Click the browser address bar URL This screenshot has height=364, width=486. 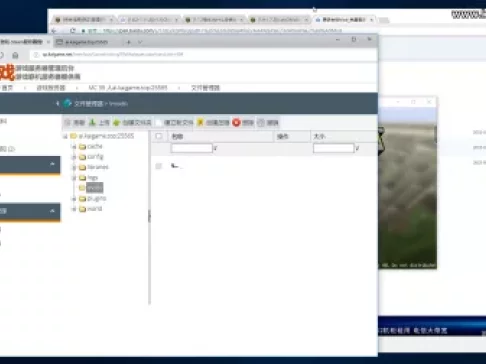[x=113, y=54]
